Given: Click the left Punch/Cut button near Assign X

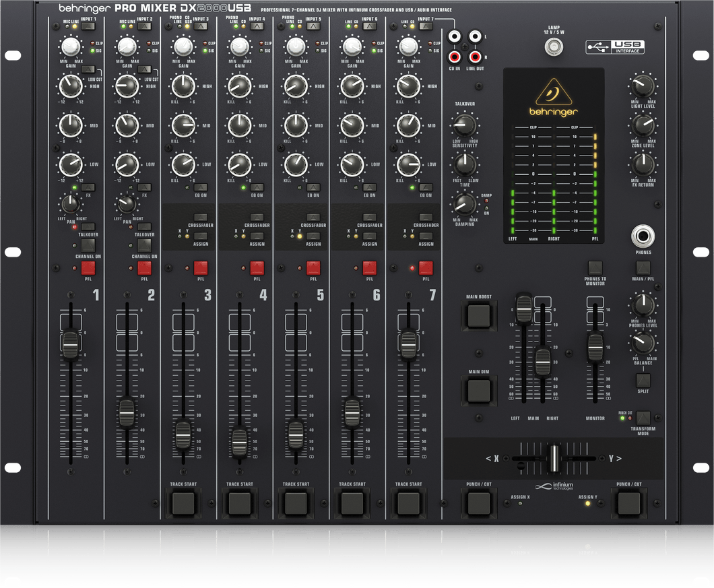Looking at the screenshot, I should 478,502.
